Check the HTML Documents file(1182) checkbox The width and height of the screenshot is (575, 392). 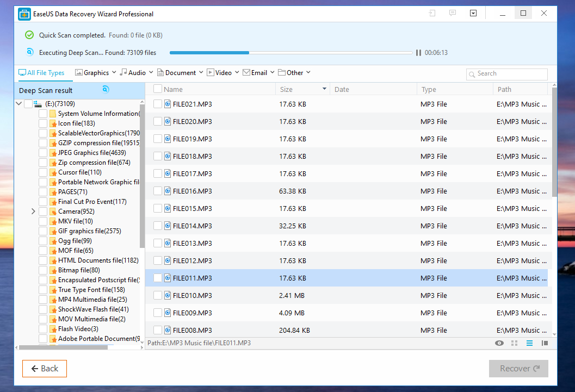click(43, 260)
